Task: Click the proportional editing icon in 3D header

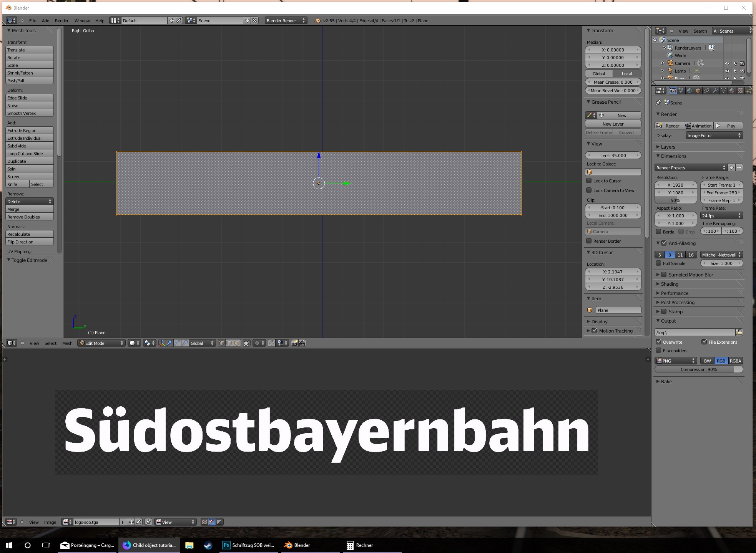Action: (x=257, y=343)
